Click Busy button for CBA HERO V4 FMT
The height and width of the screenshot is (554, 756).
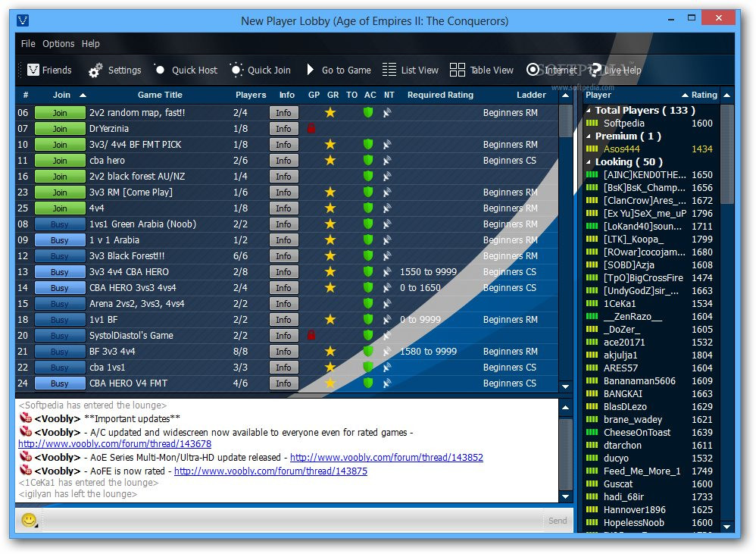[60, 383]
